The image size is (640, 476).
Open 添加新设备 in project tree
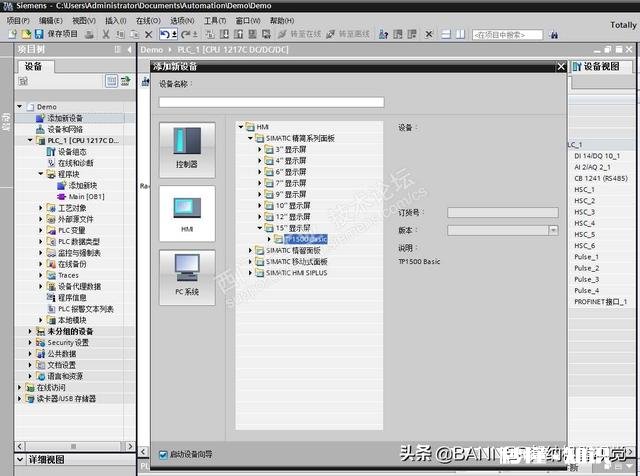point(64,118)
